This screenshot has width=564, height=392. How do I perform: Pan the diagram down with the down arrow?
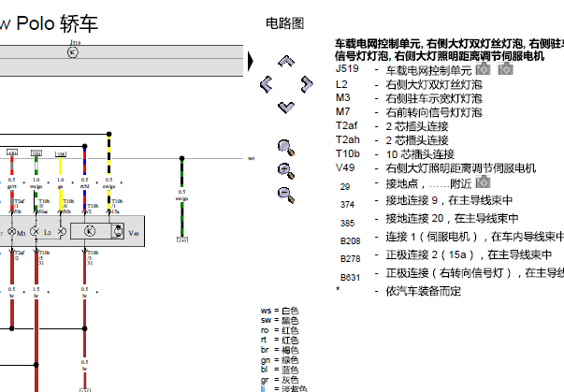[x=286, y=108]
